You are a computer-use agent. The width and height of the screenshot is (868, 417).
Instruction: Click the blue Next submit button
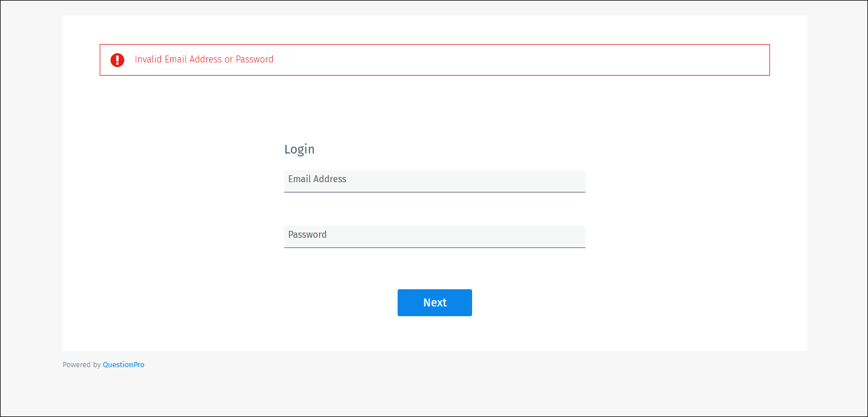click(x=434, y=302)
